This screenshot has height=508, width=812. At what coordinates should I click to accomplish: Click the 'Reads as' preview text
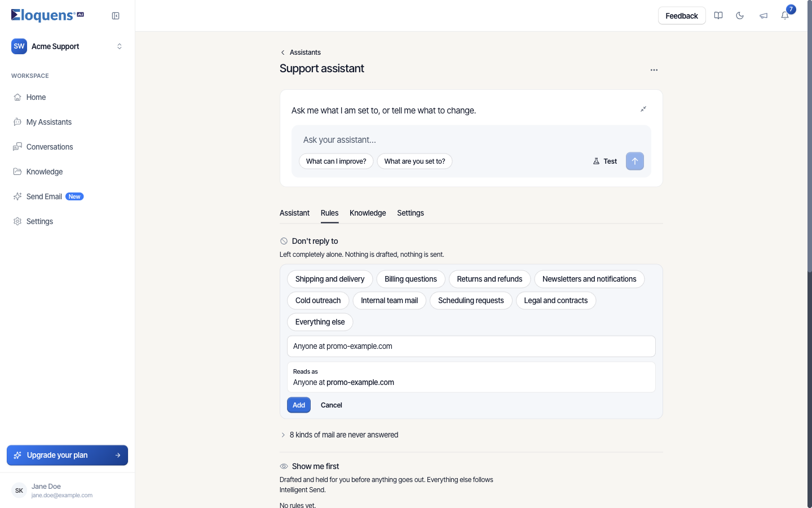click(x=343, y=382)
